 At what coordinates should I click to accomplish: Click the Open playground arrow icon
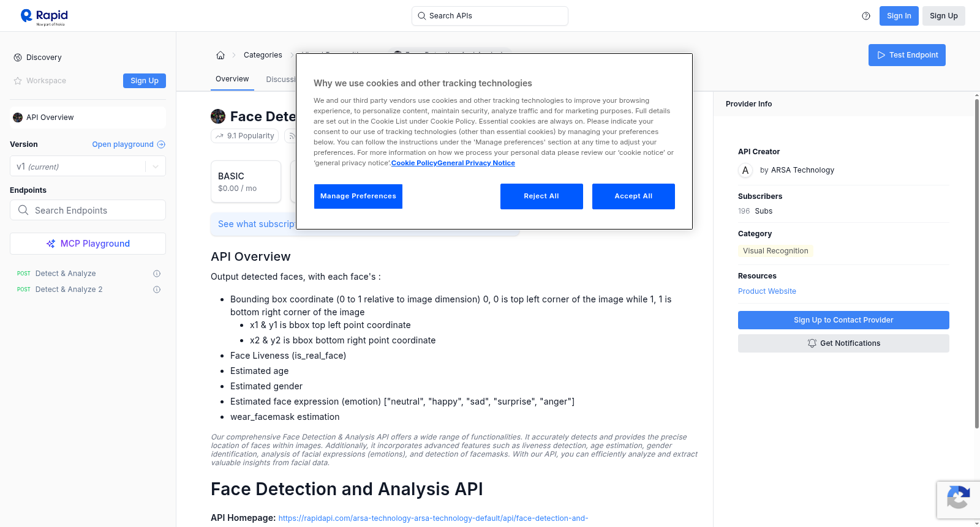click(x=161, y=144)
